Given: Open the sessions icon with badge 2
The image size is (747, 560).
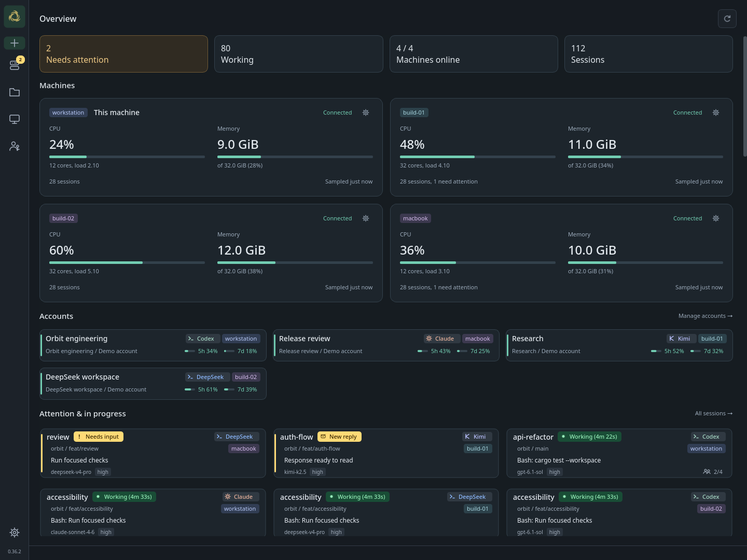Looking at the screenshot, I should pos(15,65).
